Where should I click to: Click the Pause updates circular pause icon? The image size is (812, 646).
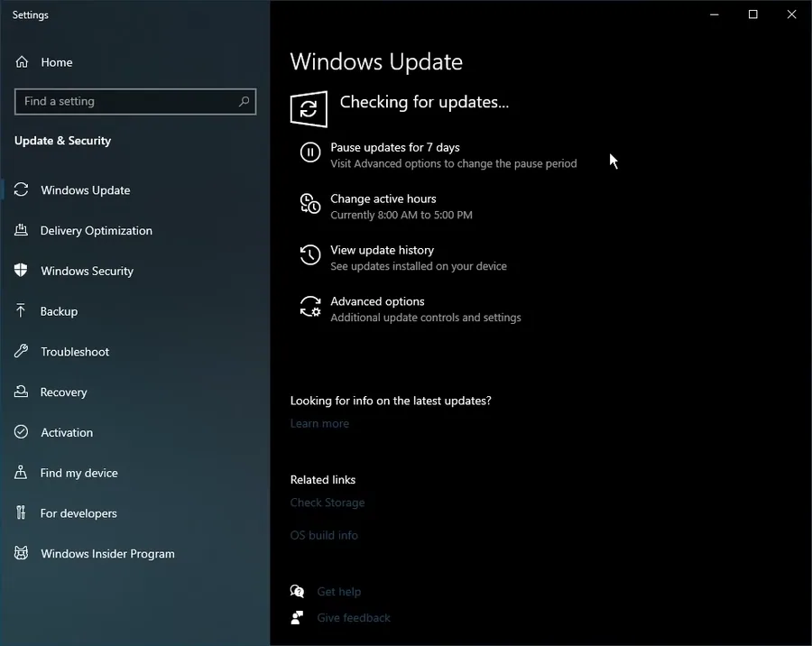point(310,152)
